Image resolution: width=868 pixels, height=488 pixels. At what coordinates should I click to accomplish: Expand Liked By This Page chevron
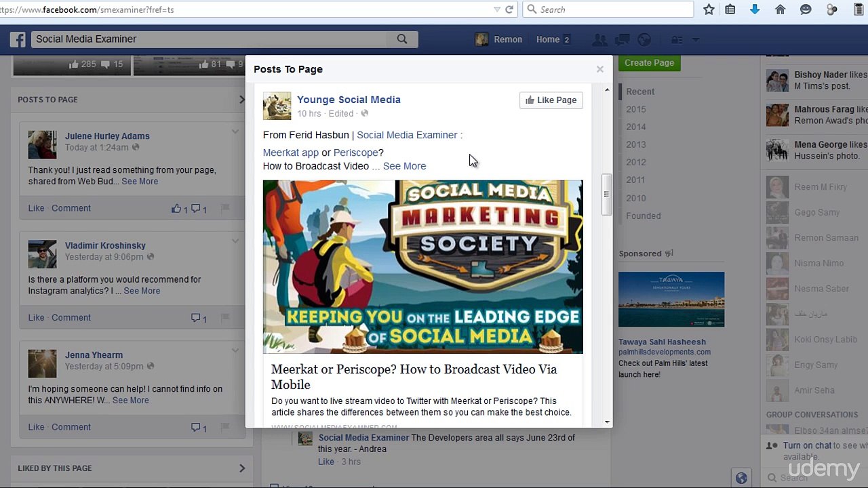coord(242,468)
